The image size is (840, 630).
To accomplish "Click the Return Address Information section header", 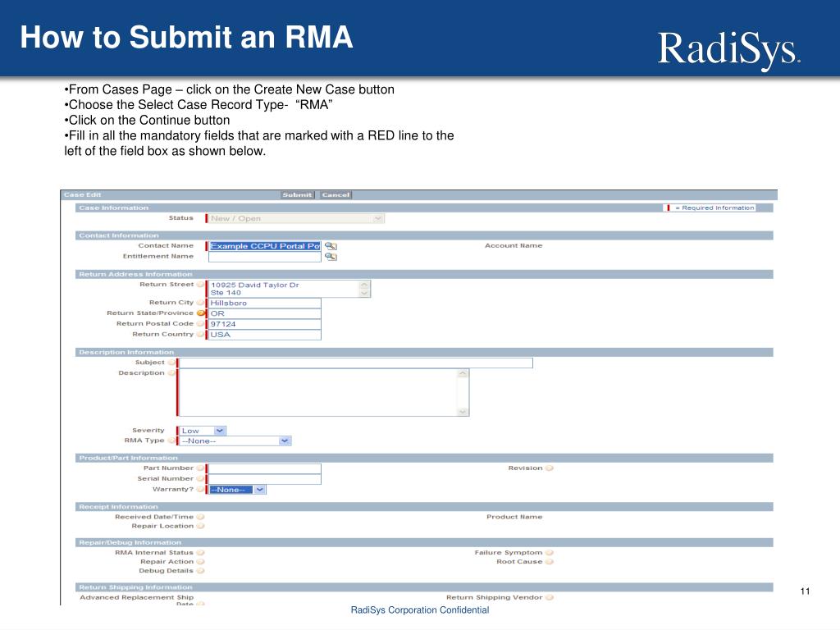I will pyautogui.click(x=424, y=274).
